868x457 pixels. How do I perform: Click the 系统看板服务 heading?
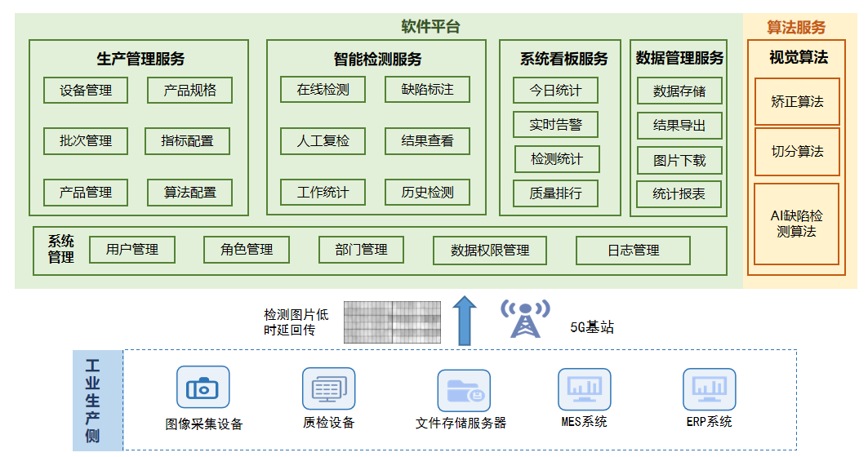[x=563, y=59]
